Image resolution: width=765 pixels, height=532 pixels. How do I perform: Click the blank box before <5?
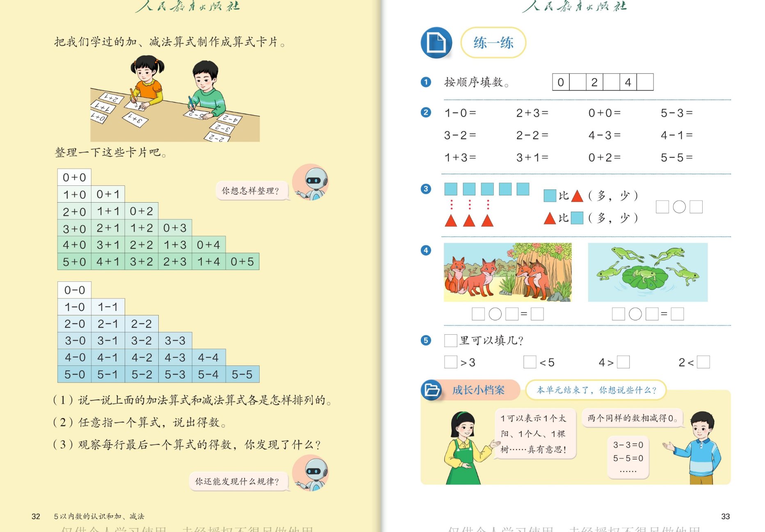(x=530, y=362)
